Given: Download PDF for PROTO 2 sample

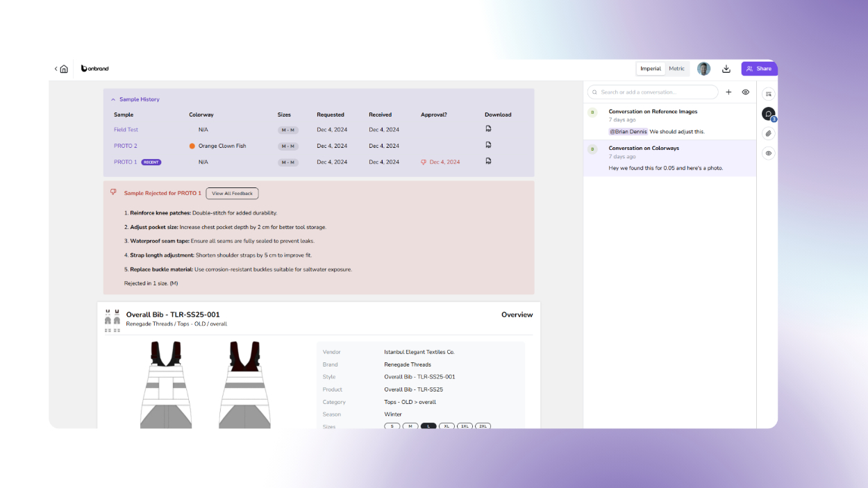Looking at the screenshot, I should point(488,145).
